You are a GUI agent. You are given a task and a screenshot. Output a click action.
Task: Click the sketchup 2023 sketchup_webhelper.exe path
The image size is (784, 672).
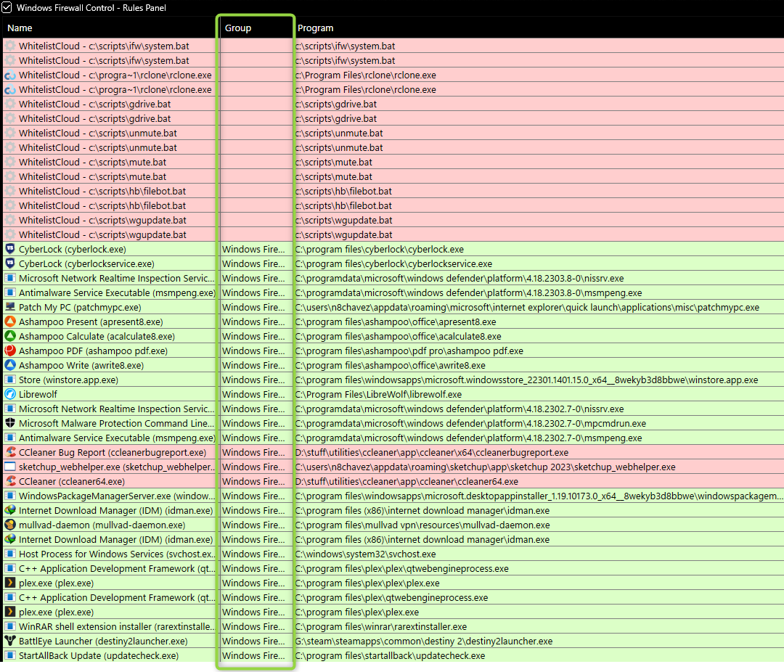[486, 467]
